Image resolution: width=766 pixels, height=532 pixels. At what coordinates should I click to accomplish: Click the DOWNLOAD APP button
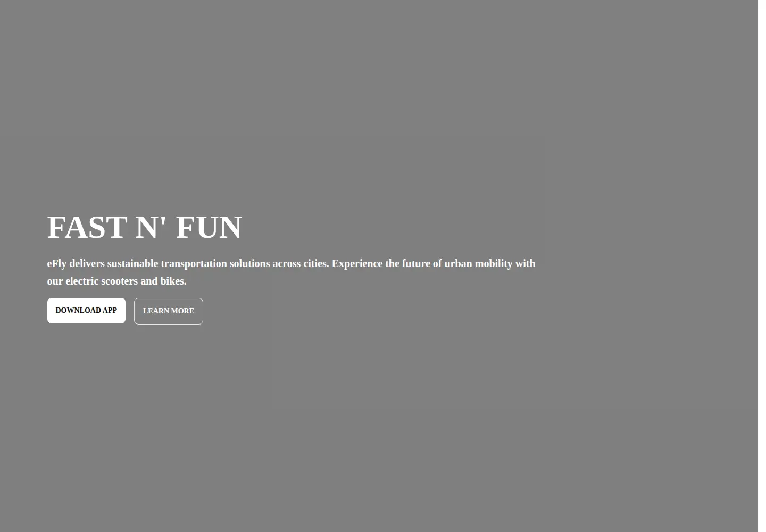tap(86, 311)
